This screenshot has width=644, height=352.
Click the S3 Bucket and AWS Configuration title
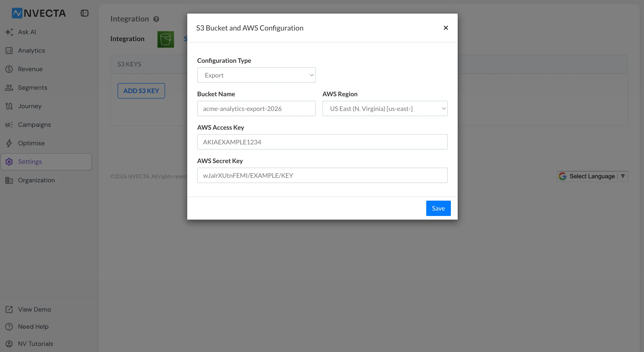250,28
